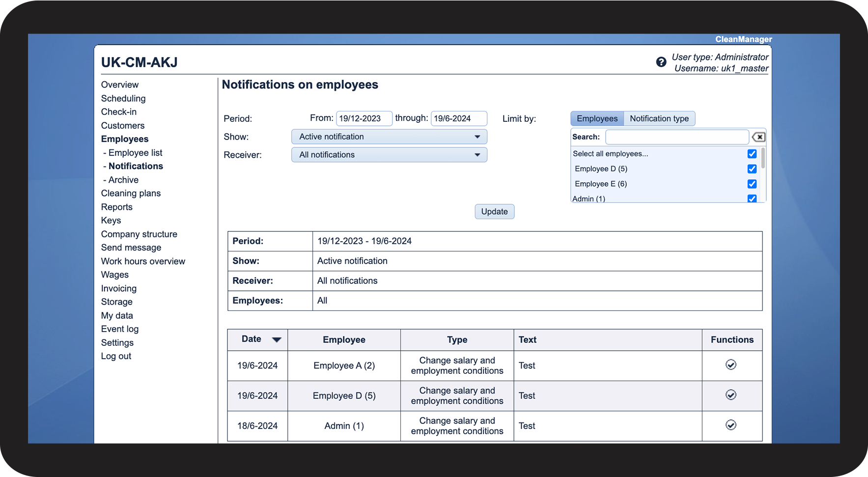This screenshot has width=868, height=477.
Task: Click the From date input field
Action: tap(364, 118)
